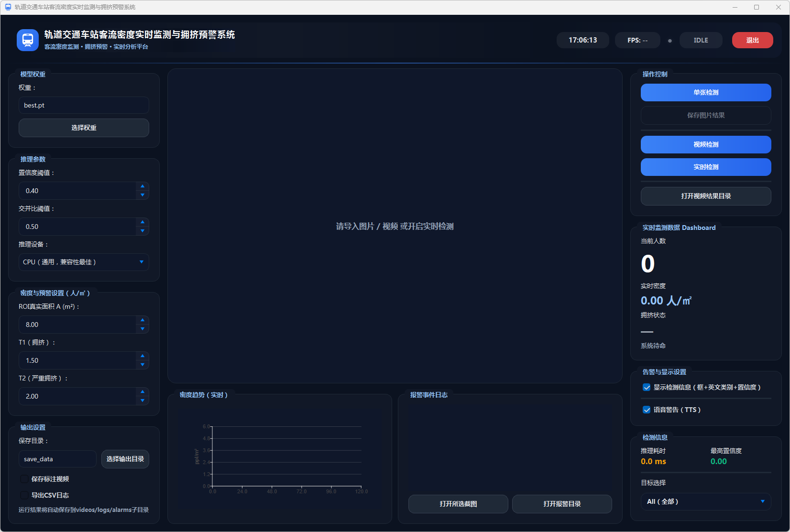This screenshot has height=532, width=790.
Task: Uncheck the voice warning TTS checkbox
Action: pyautogui.click(x=647, y=410)
